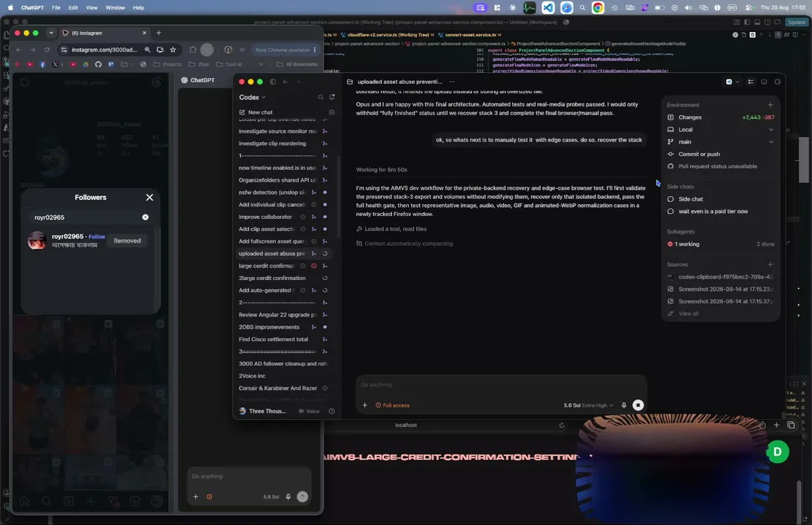The height and width of the screenshot is (525, 812).
Task: Open the Edit menu in menu bar
Action: (73, 8)
